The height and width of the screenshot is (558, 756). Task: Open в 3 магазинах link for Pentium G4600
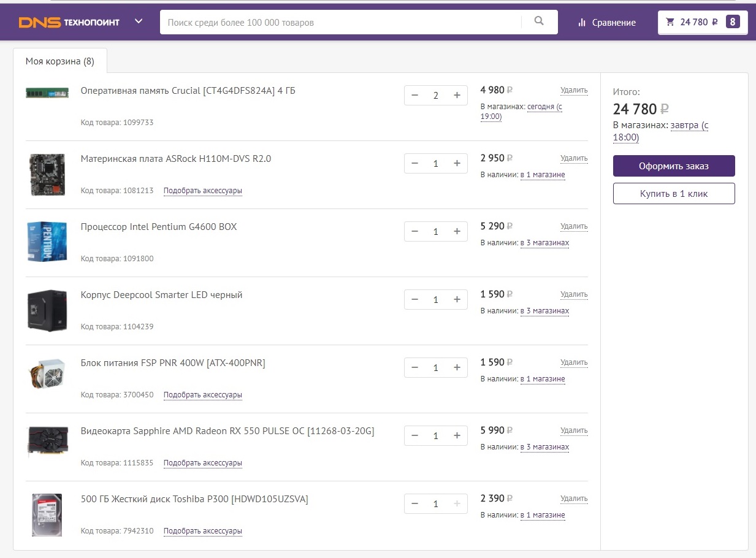(544, 243)
